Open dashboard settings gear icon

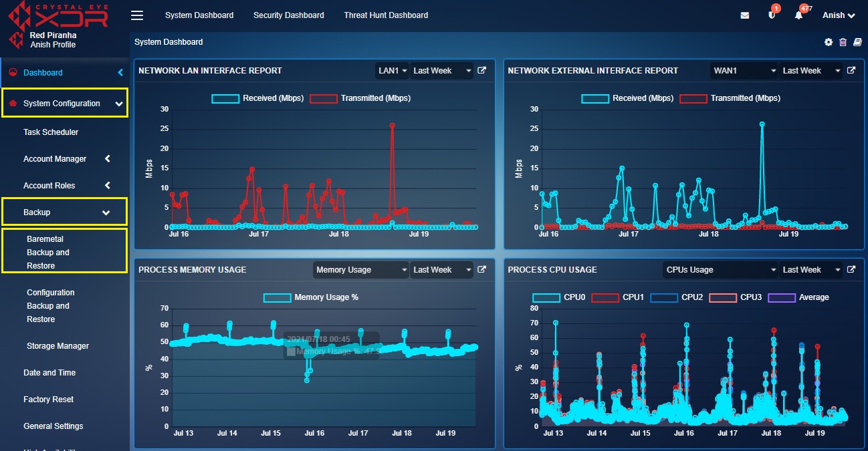pos(829,42)
